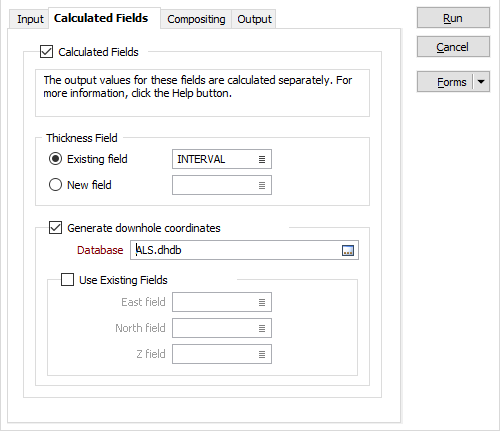Click list icon in Z field box
500x435 pixels.
[x=262, y=354]
